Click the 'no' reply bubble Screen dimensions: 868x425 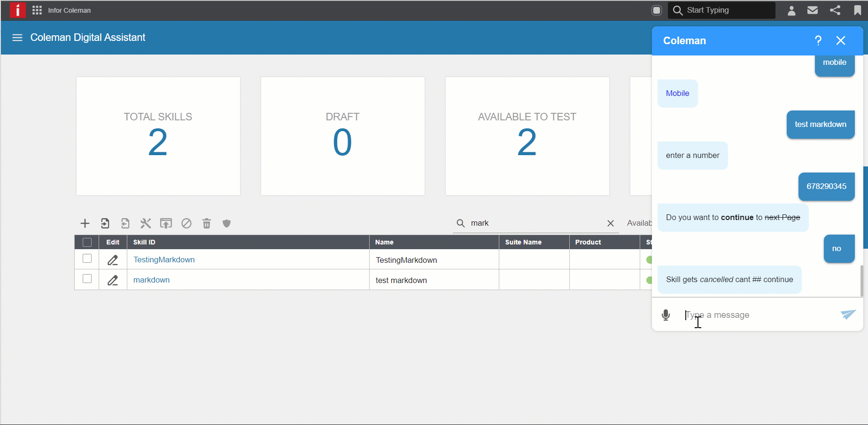pos(839,249)
